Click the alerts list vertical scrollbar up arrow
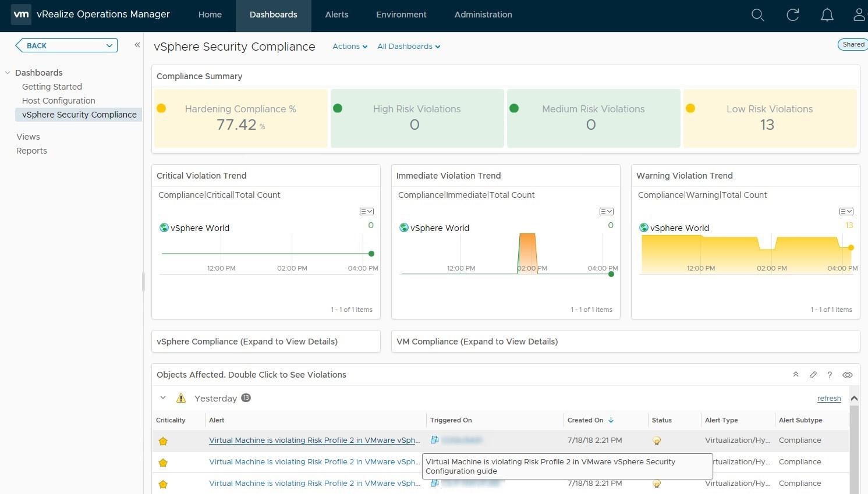 coord(854,399)
